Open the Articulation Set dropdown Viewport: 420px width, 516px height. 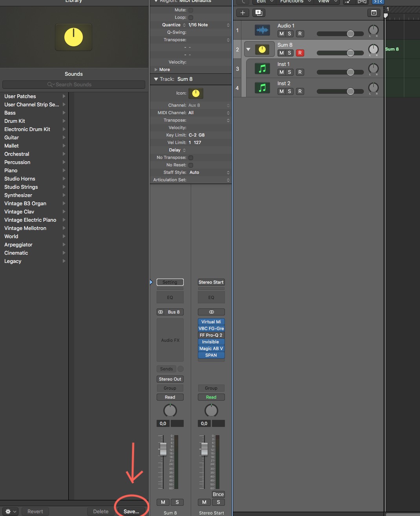click(209, 180)
